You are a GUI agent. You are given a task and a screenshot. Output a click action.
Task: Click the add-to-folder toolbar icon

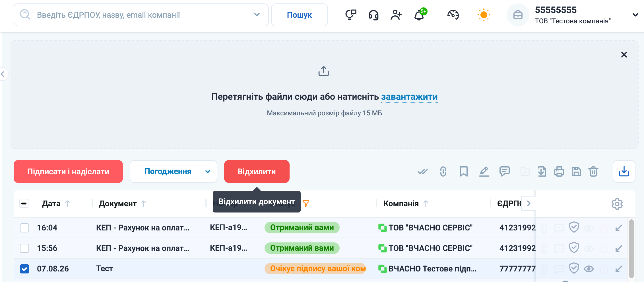point(525,171)
